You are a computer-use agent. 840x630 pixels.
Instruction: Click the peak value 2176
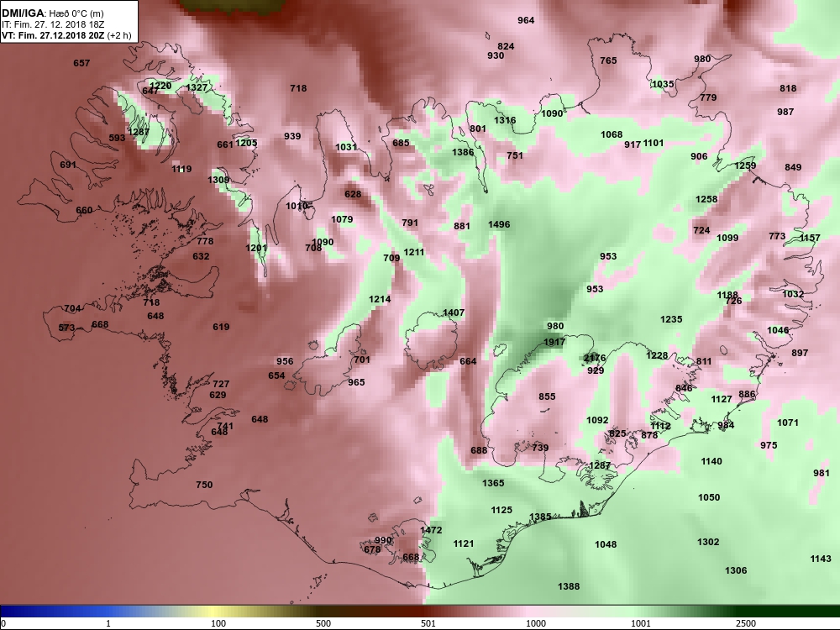pos(595,359)
